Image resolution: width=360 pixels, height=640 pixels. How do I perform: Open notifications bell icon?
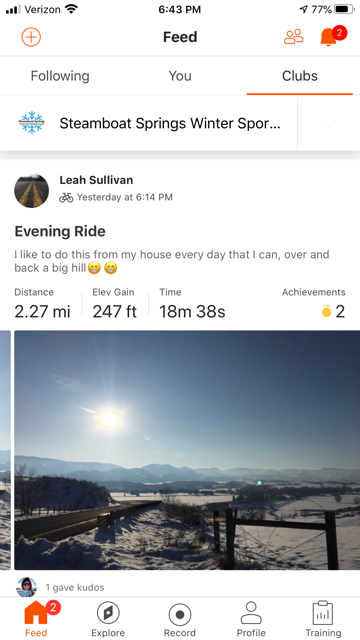point(329,37)
